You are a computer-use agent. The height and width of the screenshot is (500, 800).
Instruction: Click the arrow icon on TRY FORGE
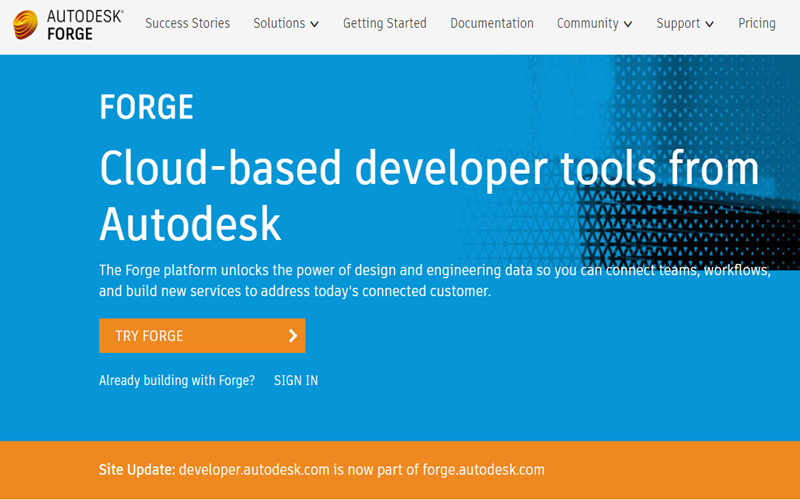293,336
